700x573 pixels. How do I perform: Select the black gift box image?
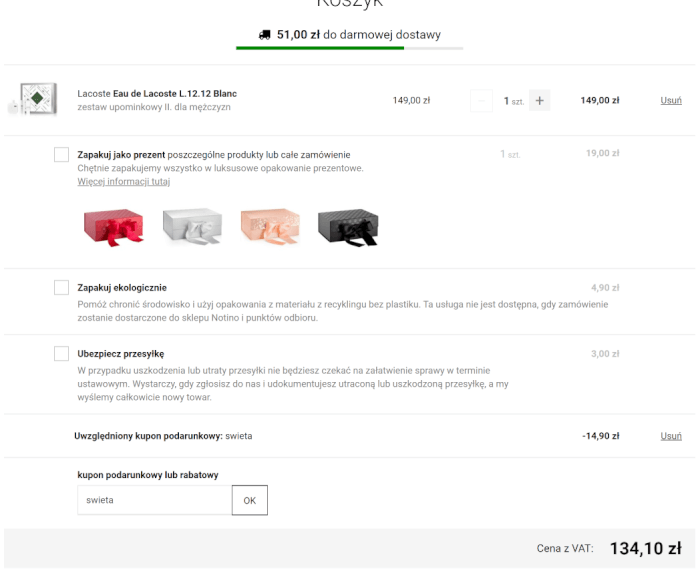(x=348, y=226)
